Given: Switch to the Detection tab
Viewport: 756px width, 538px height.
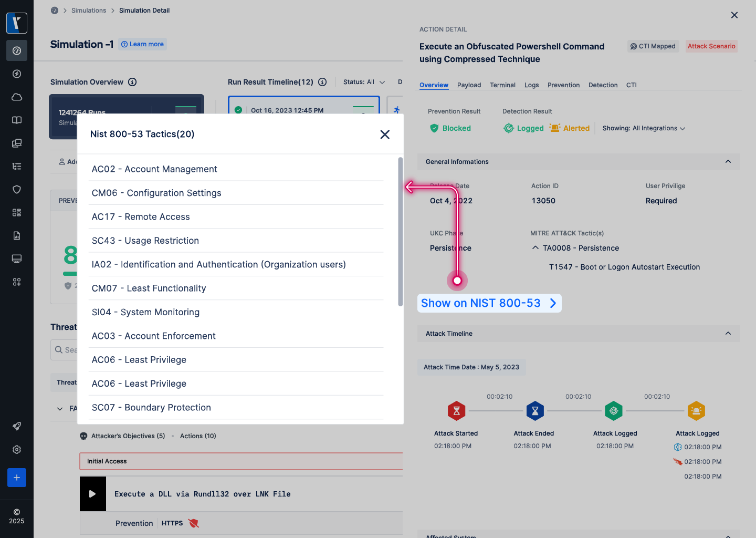Looking at the screenshot, I should tap(603, 85).
